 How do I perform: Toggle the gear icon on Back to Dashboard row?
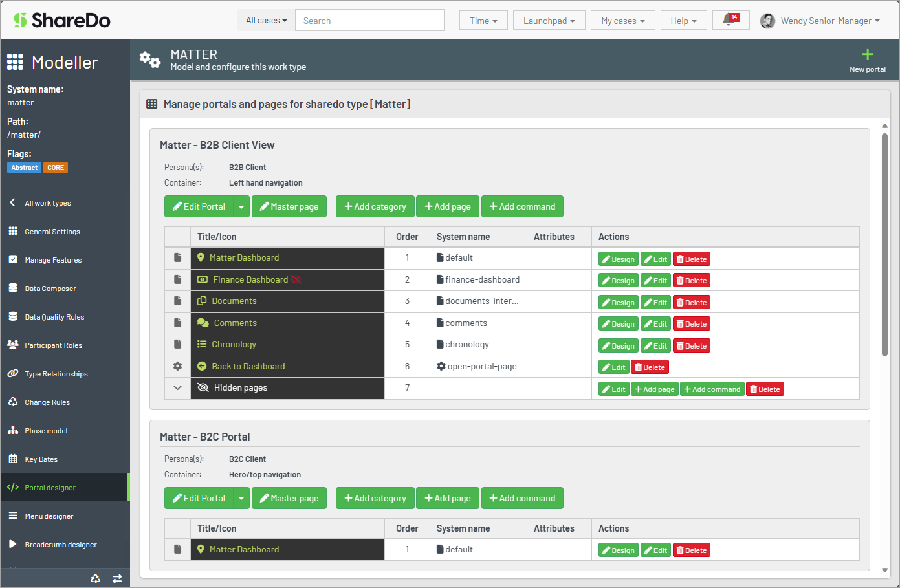tap(177, 367)
